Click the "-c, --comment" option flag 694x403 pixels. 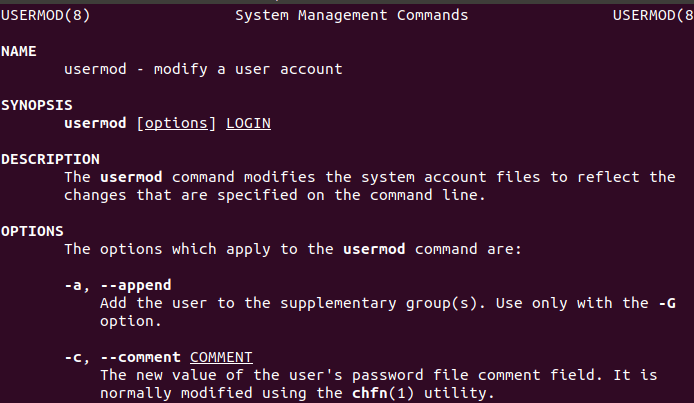tap(122, 357)
